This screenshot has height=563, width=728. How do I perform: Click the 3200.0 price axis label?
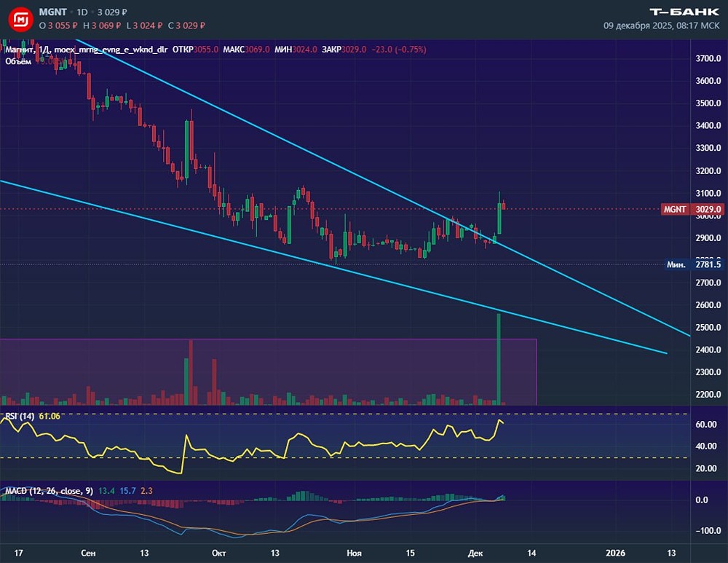click(x=708, y=171)
